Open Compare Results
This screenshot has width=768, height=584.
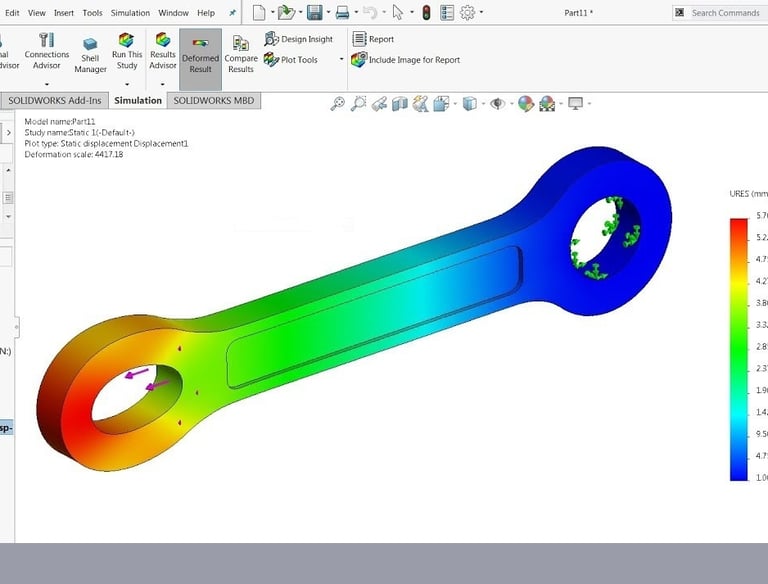point(241,55)
